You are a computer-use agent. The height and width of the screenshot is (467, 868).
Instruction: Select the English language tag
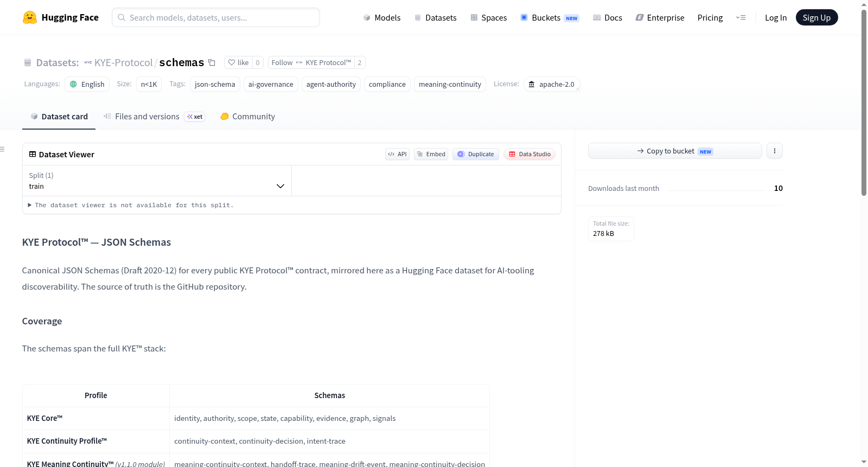(87, 84)
